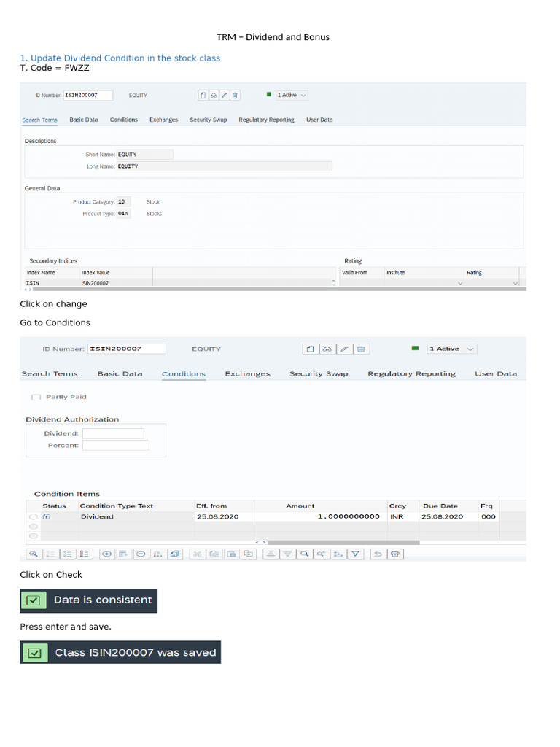Switch to Search Terms tab in Conditions screenshot
The height and width of the screenshot is (747, 560).
pyautogui.click(x=50, y=374)
